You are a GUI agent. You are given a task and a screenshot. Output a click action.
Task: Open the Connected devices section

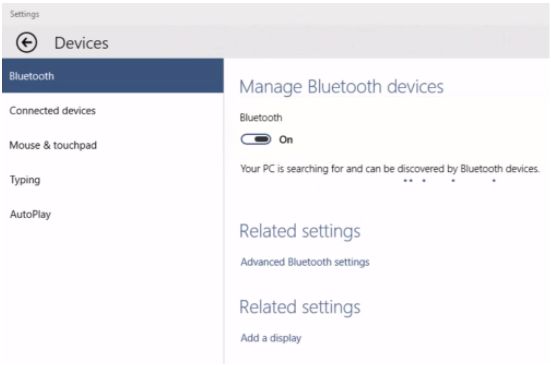pos(112,111)
